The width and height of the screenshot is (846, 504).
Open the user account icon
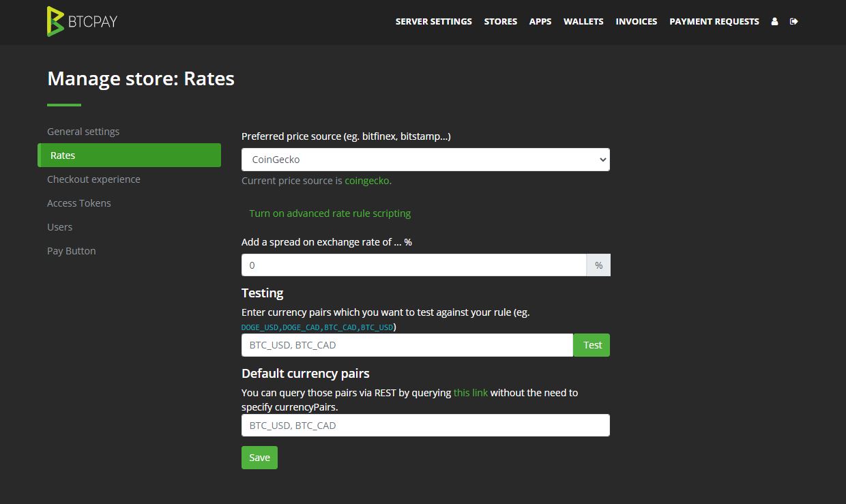coord(774,22)
